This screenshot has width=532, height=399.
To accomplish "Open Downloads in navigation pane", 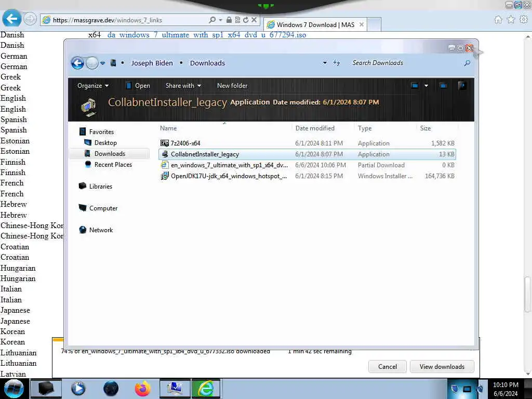I will point(110,154).
